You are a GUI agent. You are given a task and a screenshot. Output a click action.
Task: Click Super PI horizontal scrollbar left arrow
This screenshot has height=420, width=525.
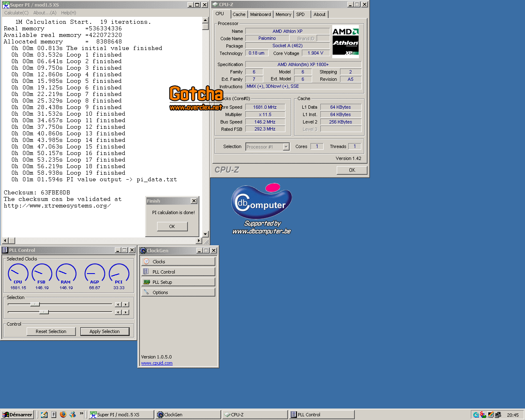point(5,240)
